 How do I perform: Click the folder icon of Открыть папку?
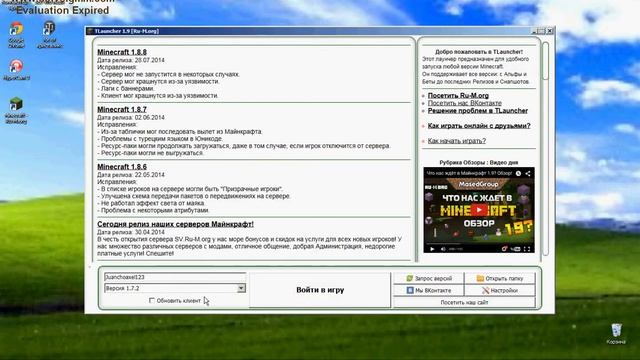click(x=480, y=278)
